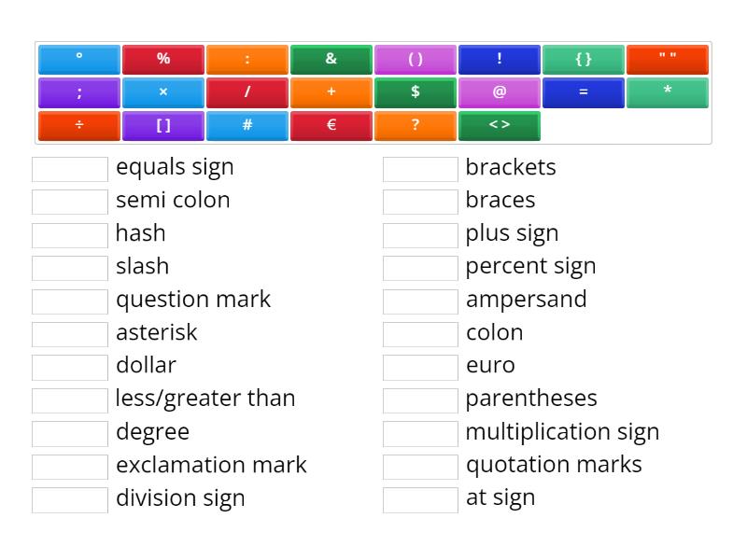The height and width of the screenshot is (560, 747).
Task: Pick the dollar sign tile
Action: coord(416,92)
